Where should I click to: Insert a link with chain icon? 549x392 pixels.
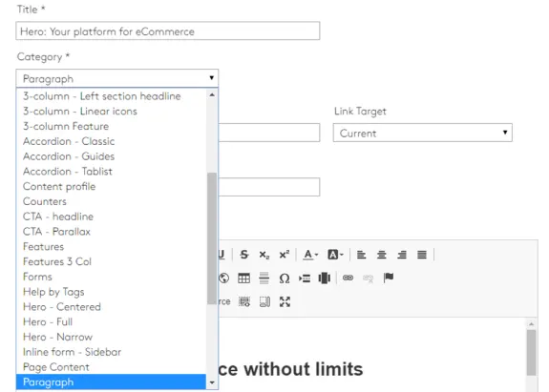click(x=348, y=278)
